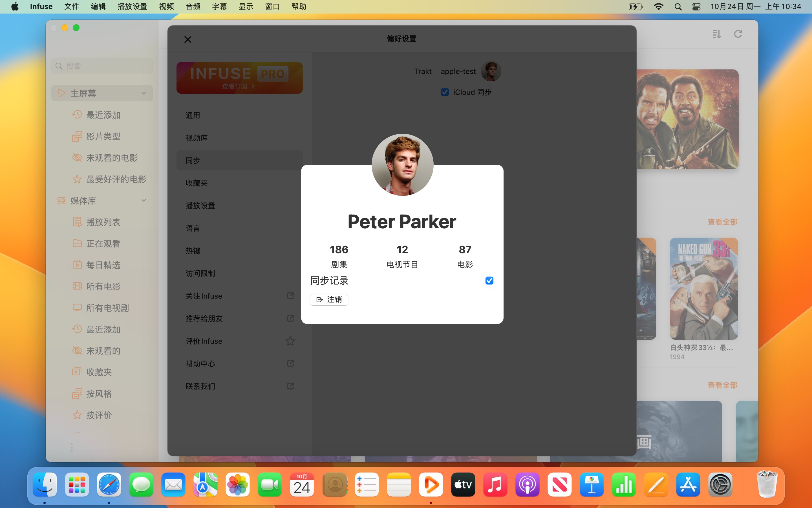Click the sort icon in the main window toolbar
Viewport: 812px width, 508px height.
[716, 34]
